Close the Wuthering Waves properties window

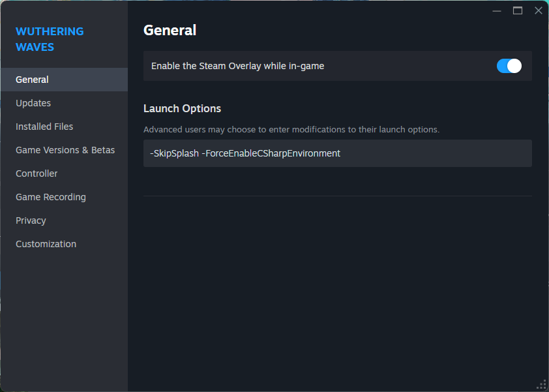[x=538, y=11]
